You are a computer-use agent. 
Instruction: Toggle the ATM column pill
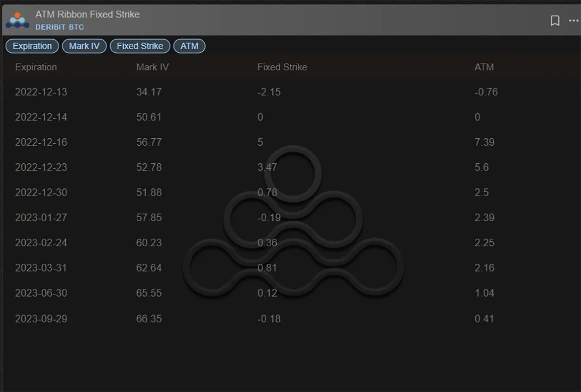[189, 46]
